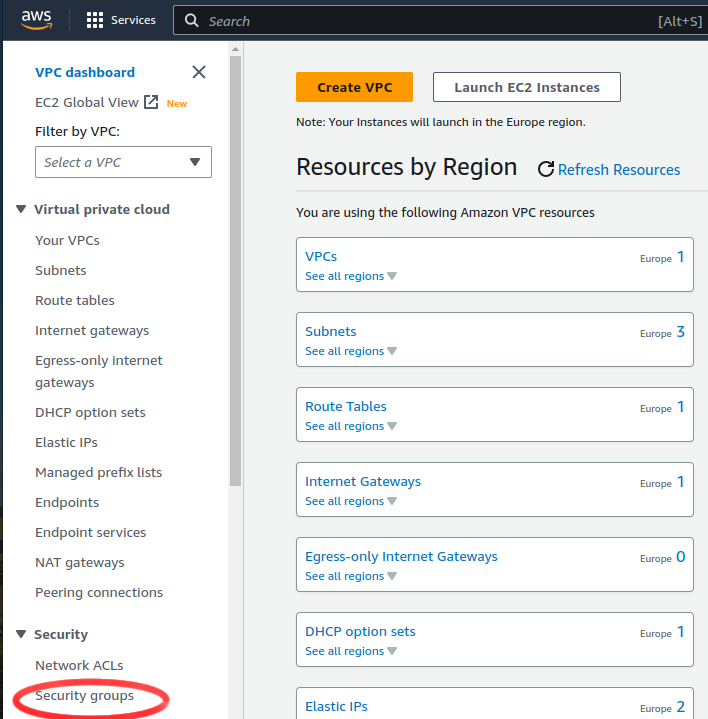Open Egress-only Internet Gateways resource link
708x719 pixels.
[x=401, y=556]
